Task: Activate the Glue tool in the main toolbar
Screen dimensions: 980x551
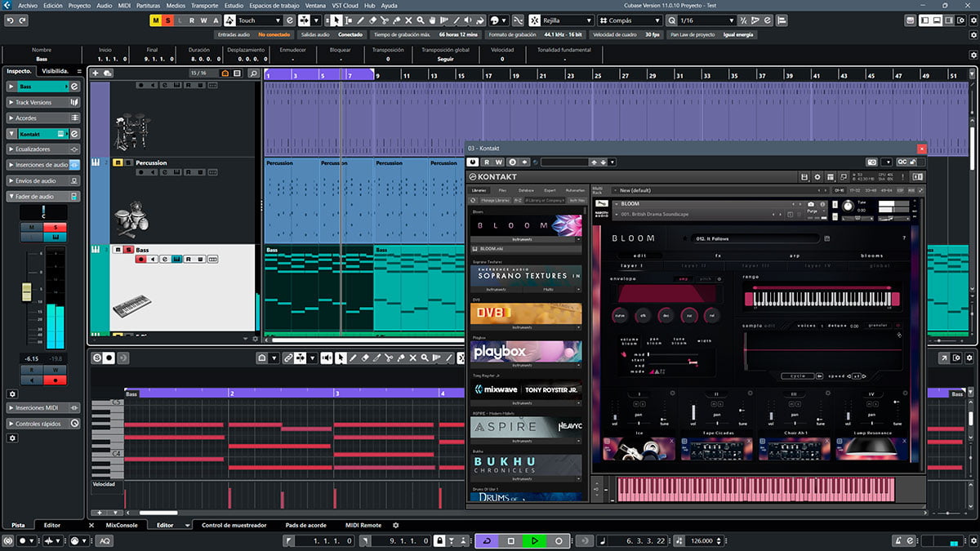Action: (x=398, y=20)
